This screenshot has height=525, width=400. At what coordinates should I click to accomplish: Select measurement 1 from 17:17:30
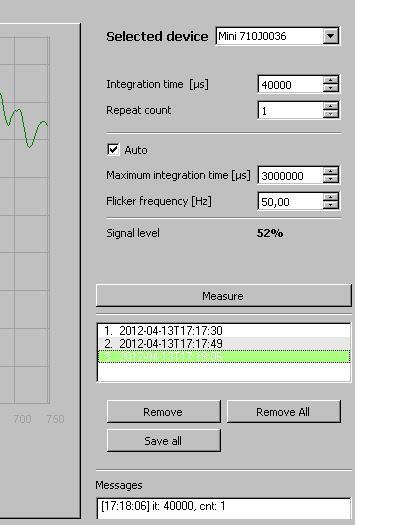click(x=224, y=331)
